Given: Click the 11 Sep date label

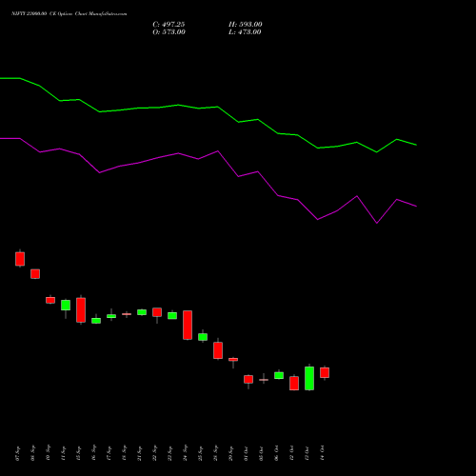Looking at the screenshot, I should coord(64,453).
